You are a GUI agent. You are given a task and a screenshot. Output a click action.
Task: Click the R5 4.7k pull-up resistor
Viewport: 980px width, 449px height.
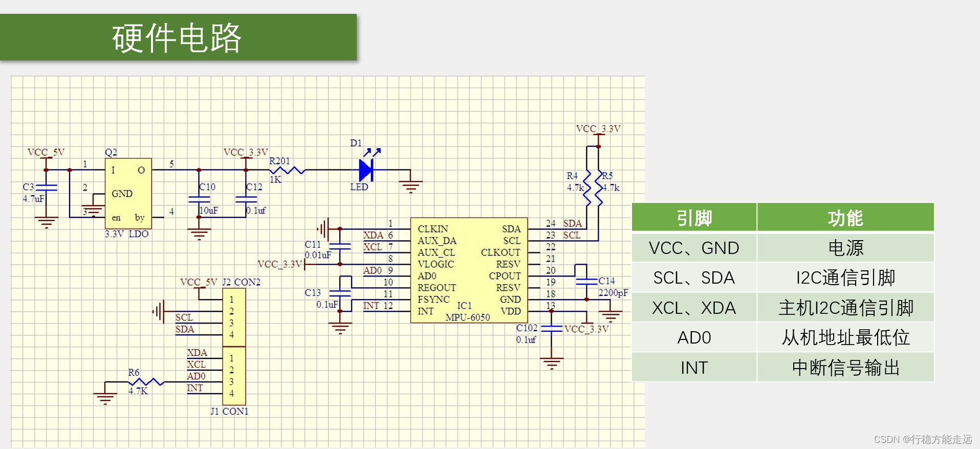[x=599, y=188]
